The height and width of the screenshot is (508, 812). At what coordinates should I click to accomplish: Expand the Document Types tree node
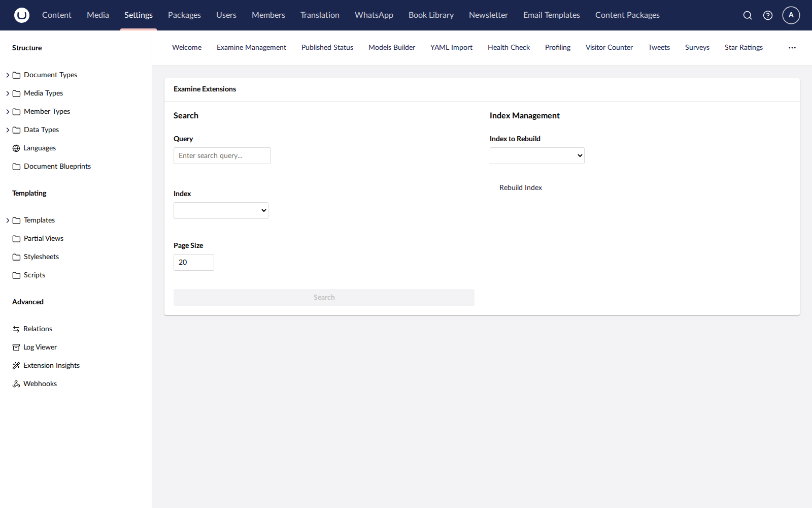8,75
